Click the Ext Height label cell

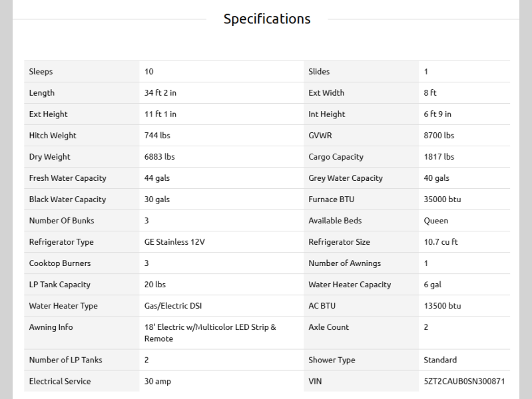pos(49,114)
